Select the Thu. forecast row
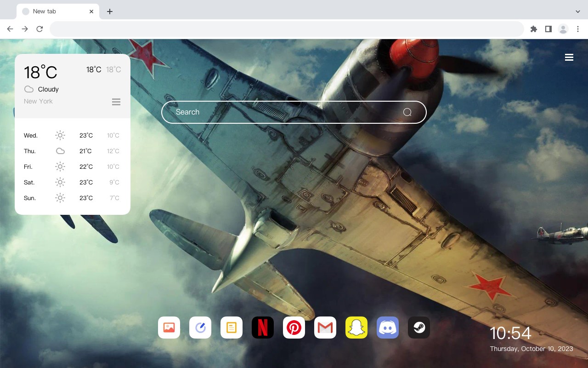This screenshot has width=588, height=368. click(73, 151)
